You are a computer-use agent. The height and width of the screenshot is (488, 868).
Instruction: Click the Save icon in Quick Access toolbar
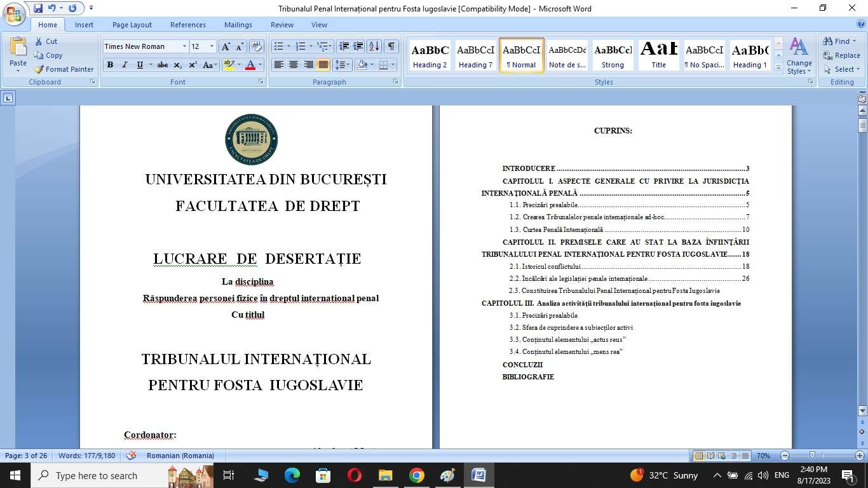pos(38,8)
